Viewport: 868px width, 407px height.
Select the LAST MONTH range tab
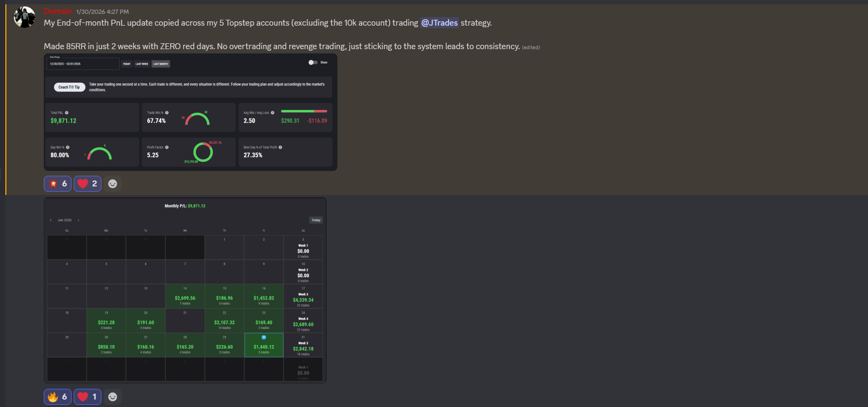(x=161, y=64)
